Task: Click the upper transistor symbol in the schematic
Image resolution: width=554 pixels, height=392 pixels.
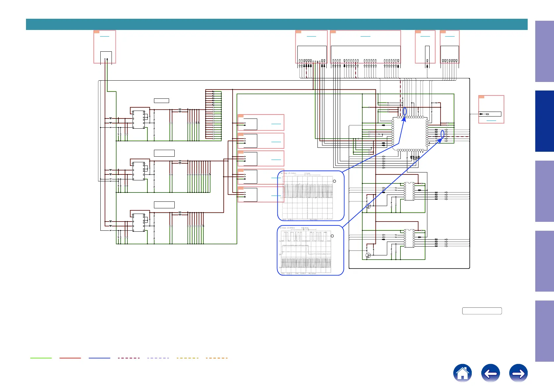Action: (x=368, y=206)
